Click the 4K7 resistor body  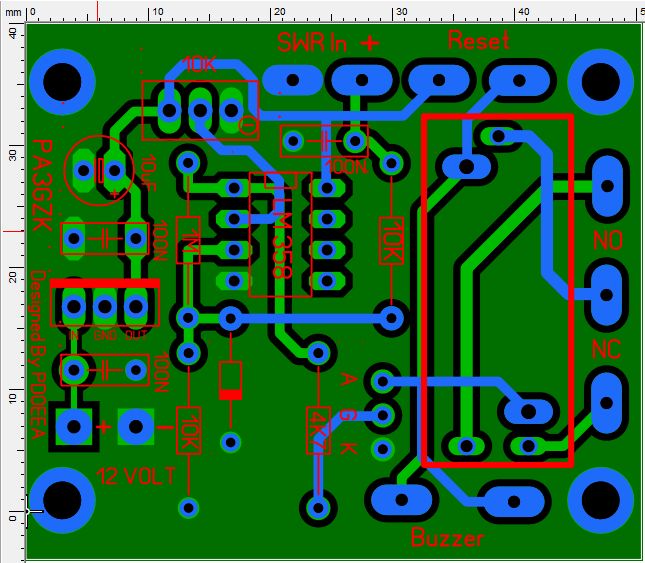pyautogui.click(x=318, y=431)
